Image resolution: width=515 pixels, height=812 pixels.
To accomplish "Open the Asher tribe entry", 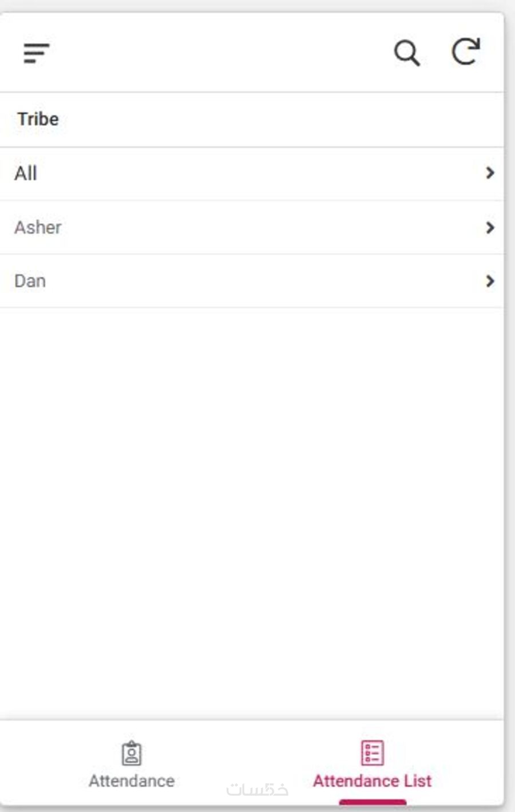I will (x=252, y=228).
